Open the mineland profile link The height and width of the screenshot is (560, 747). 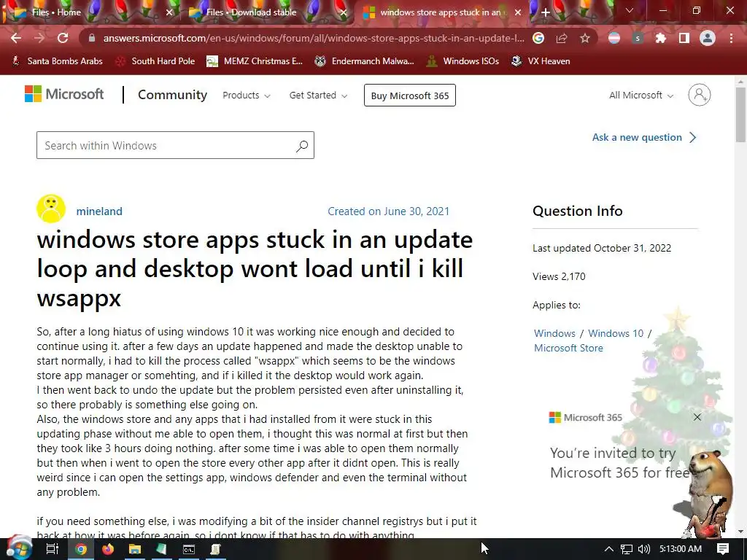point(99,211)
